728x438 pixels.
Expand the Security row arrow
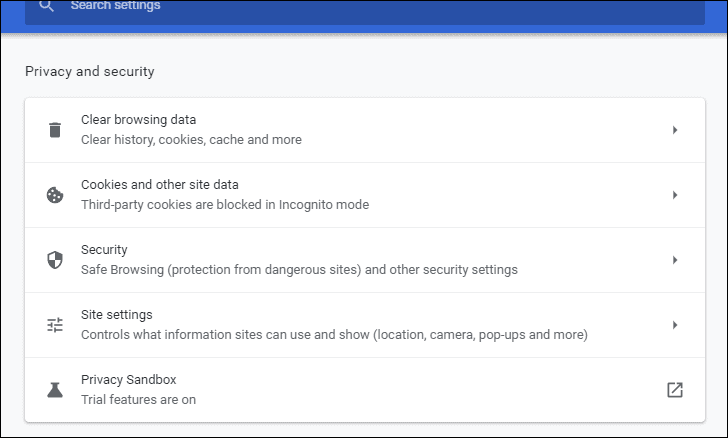[675, 260]
